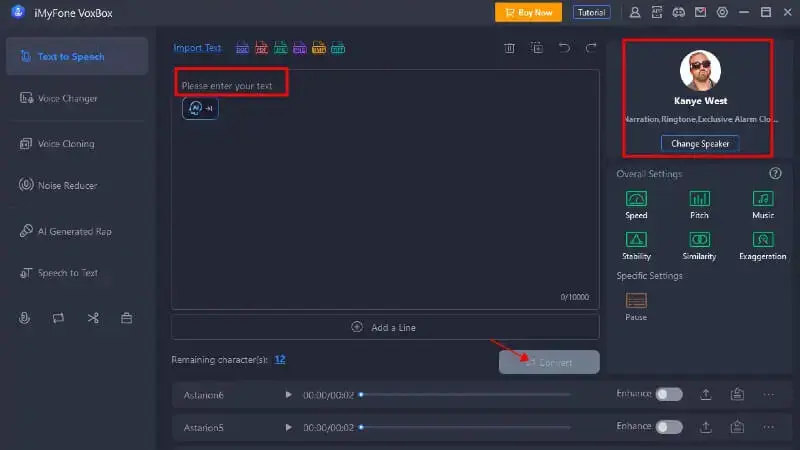Open settings via the title bar gear icon
800x450 pixels.
click(722, 12)
